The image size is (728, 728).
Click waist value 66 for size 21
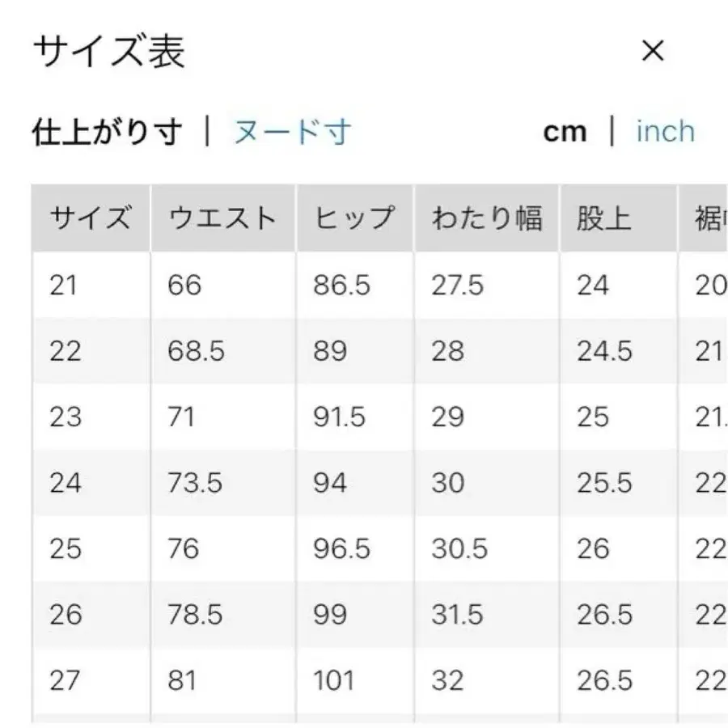183,285
